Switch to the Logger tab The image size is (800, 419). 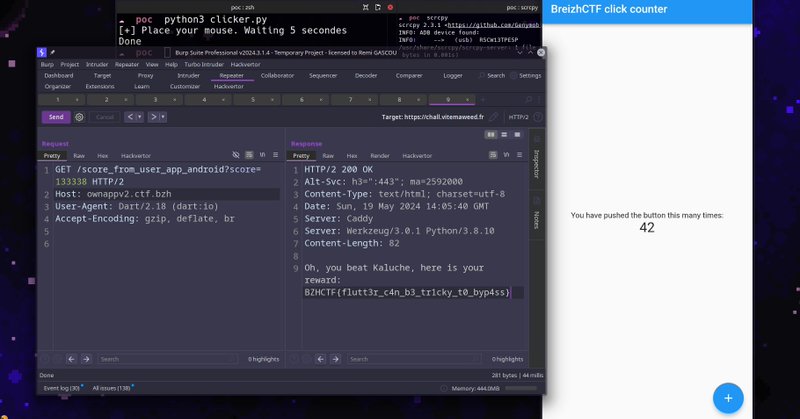pos(453,76)
